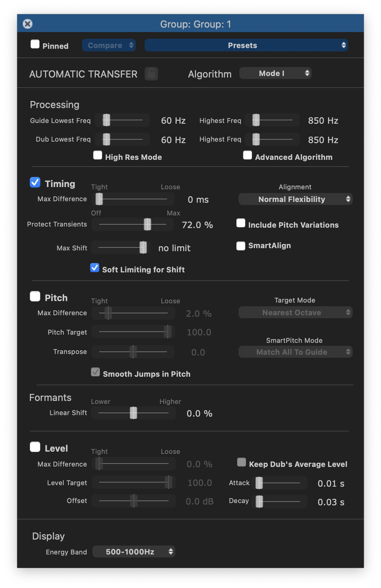Change Algorithm from Mode I
The image size is (381, 588).
coord(275,73)
